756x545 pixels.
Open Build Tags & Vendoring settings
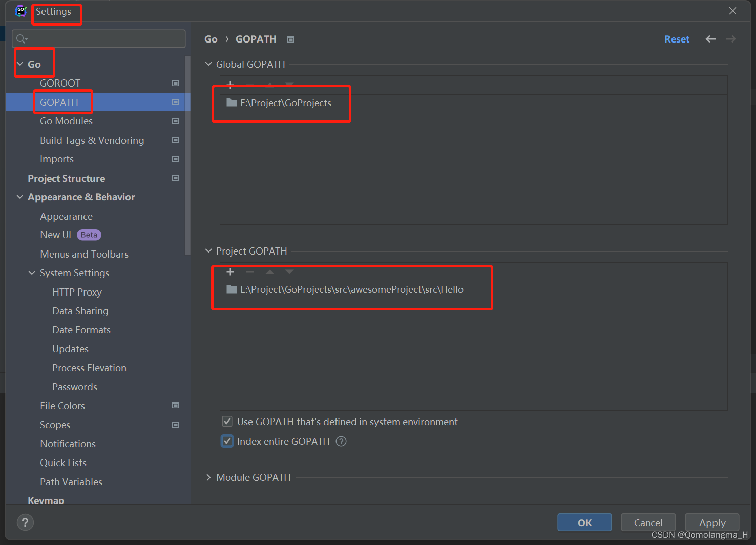click(92, 140)
